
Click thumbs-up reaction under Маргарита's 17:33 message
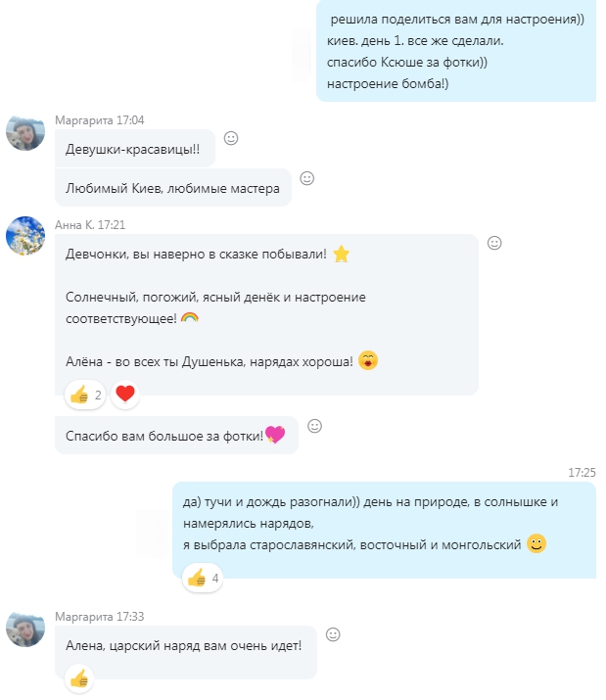(79, 678)
